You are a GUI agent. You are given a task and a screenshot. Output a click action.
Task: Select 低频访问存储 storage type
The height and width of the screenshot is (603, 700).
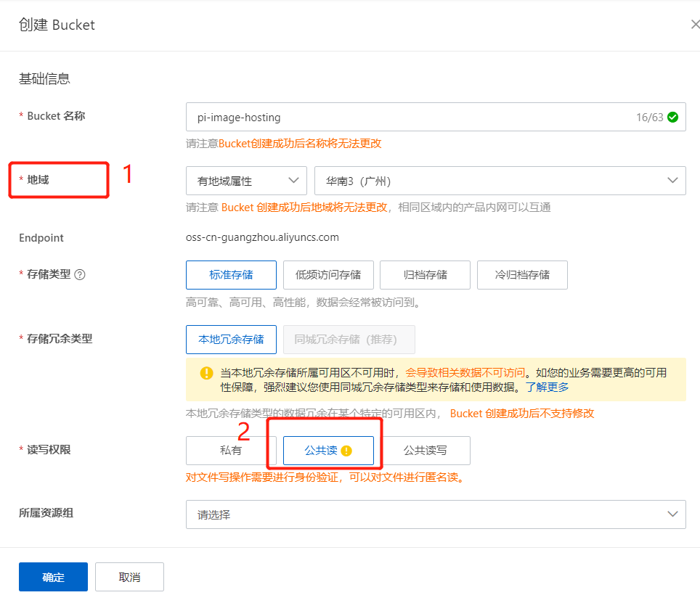328,275
